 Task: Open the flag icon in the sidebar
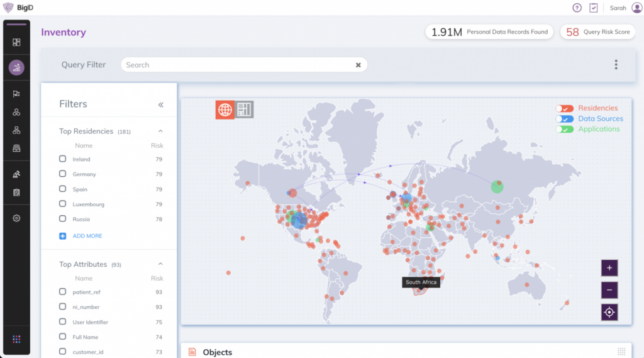tap(16, 94)
